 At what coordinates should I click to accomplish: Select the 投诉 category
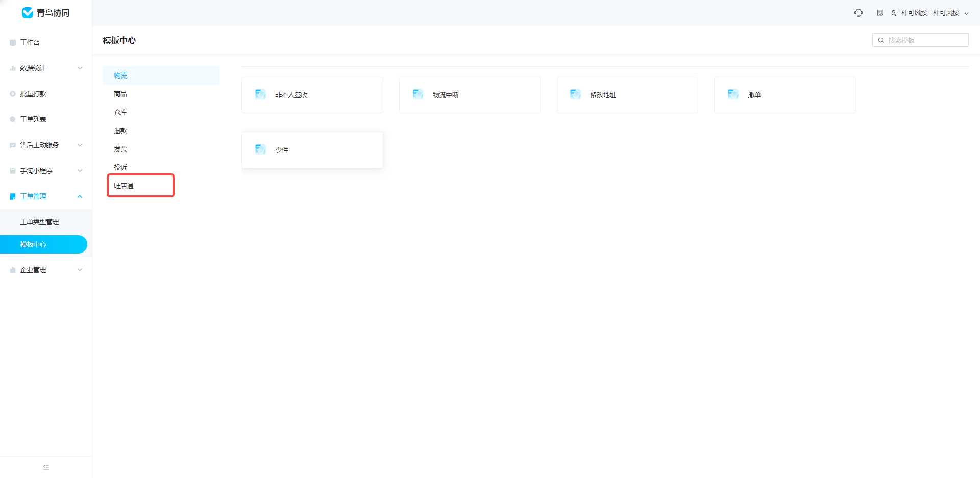pyautogui.click(x=161, y=167)
